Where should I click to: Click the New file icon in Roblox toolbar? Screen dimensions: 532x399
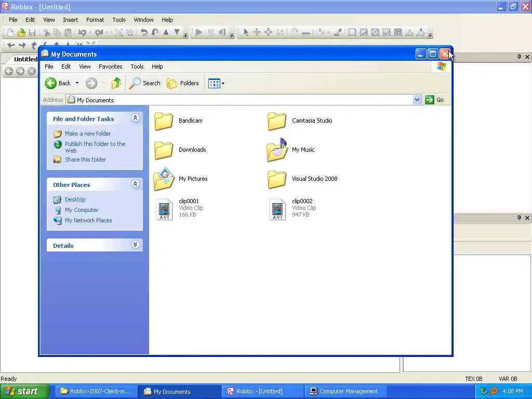coord(10,33)
